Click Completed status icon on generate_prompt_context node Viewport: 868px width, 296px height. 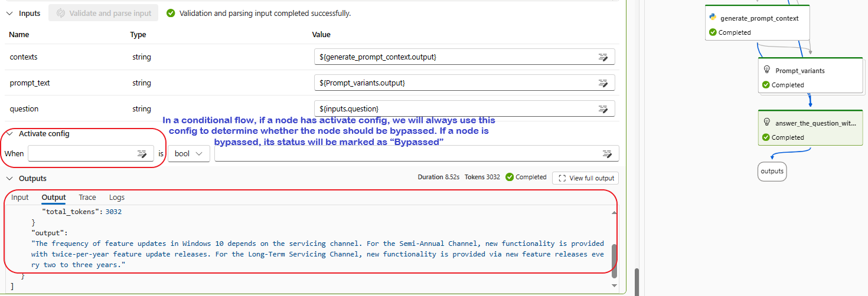pos(713,32)
